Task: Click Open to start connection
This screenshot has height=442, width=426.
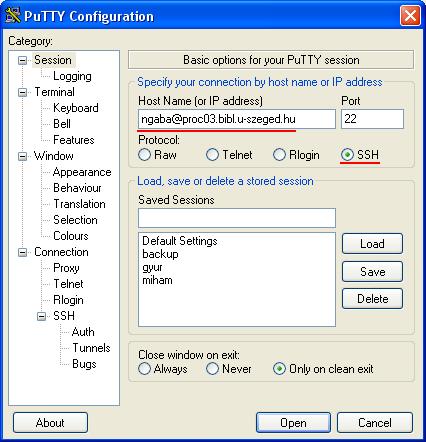Action: pyautogui.click(x=293, y=423)
